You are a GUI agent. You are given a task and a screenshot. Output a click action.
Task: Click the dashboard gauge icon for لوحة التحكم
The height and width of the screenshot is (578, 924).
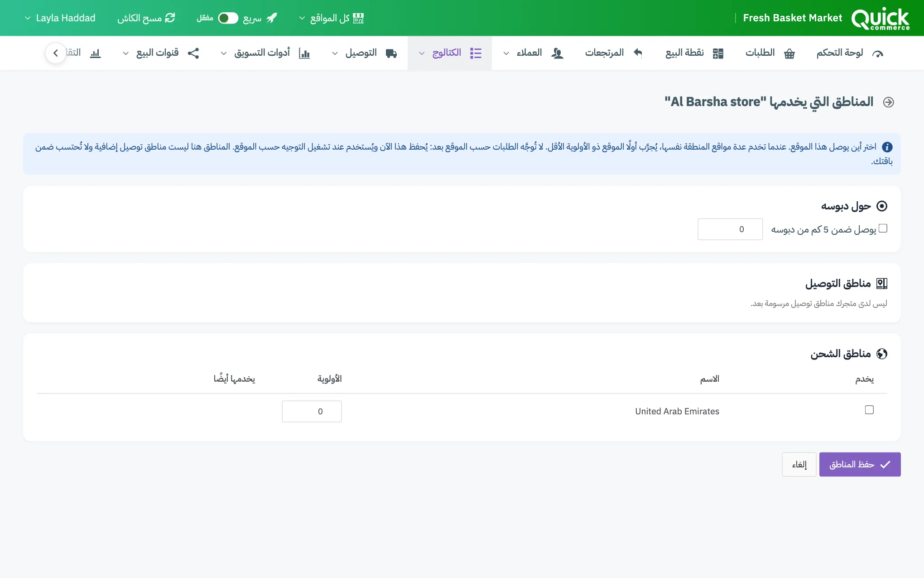click(x=877, y=53)
